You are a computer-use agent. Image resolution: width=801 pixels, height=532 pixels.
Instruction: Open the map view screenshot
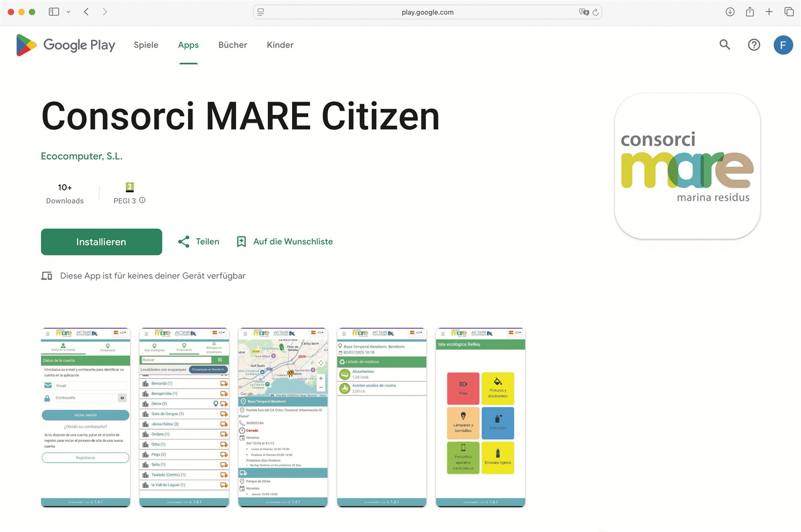[x=283, y=417]
